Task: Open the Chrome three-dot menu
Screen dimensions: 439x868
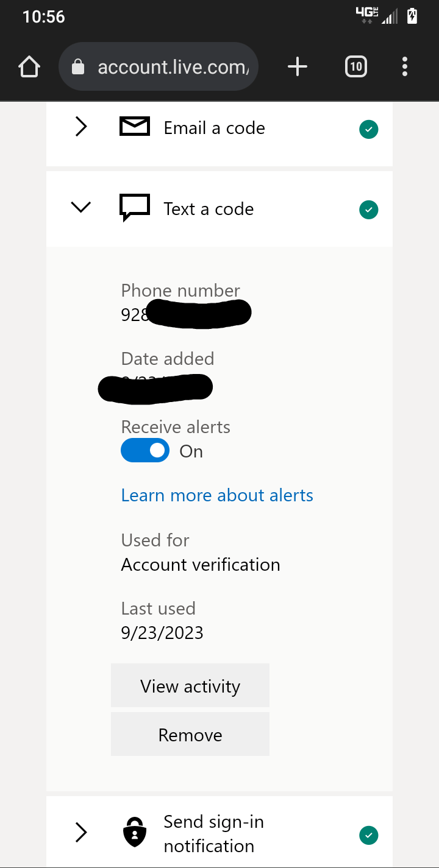Action: pos(404,66)
